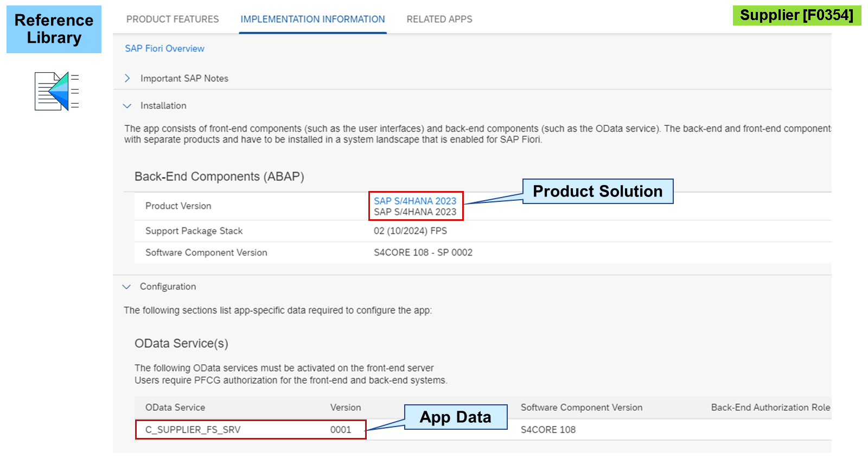Screen dimensions: 868x458
Task: Open the SAP Fiori Overview link
Action: [164, 48]
